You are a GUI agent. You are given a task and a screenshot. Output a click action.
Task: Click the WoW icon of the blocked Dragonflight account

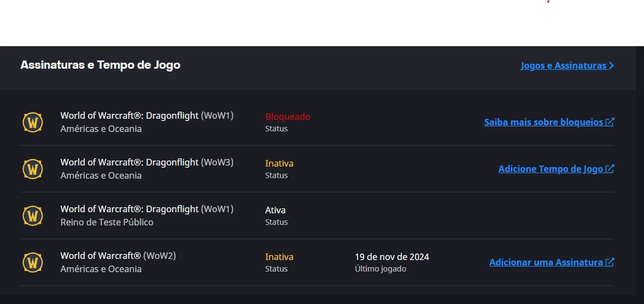coord(32,122)
